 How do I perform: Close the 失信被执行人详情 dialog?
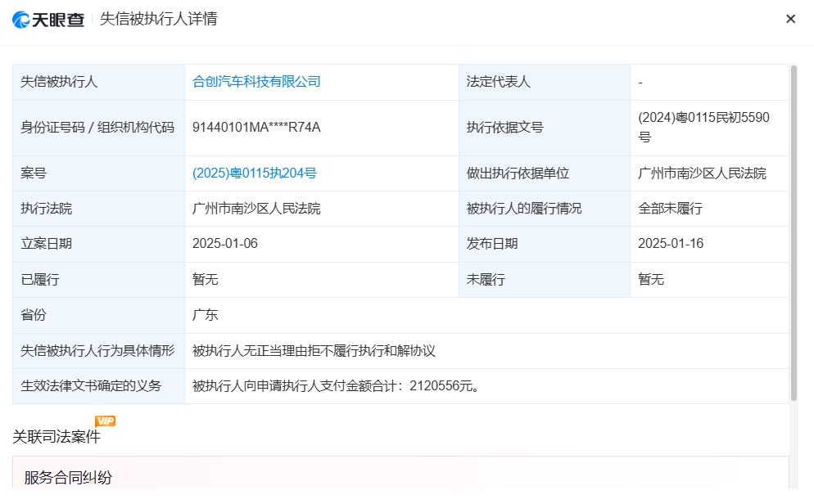[790, 19]
